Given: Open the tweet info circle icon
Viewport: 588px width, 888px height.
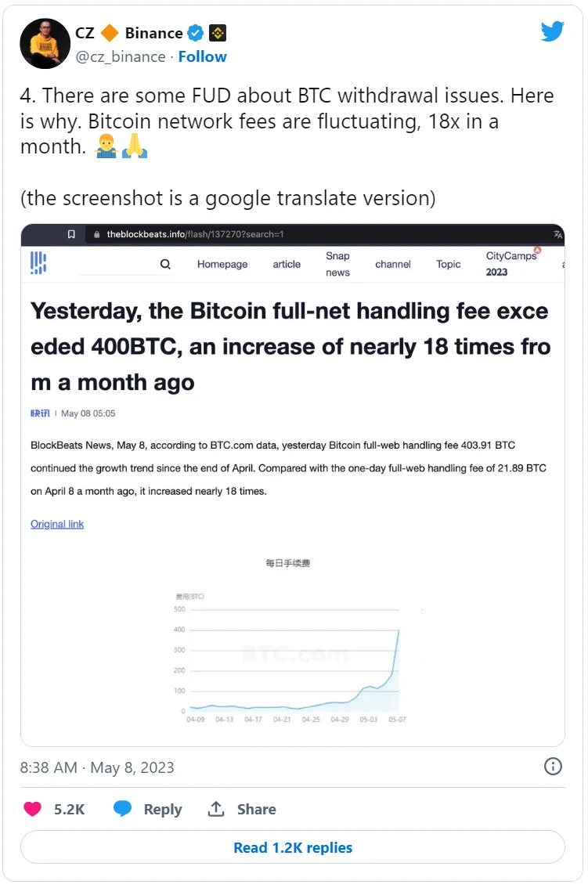Looking at the screenshot, I should tap(553, 767).
